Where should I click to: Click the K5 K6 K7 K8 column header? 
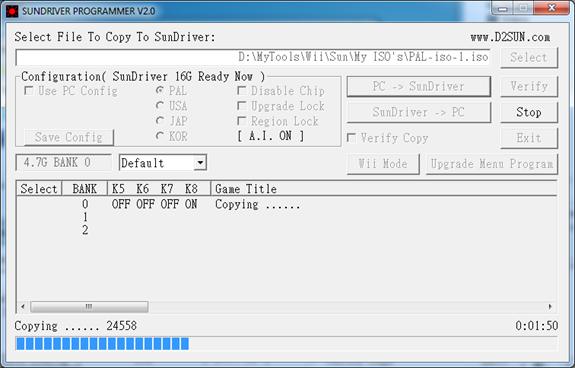159,188
